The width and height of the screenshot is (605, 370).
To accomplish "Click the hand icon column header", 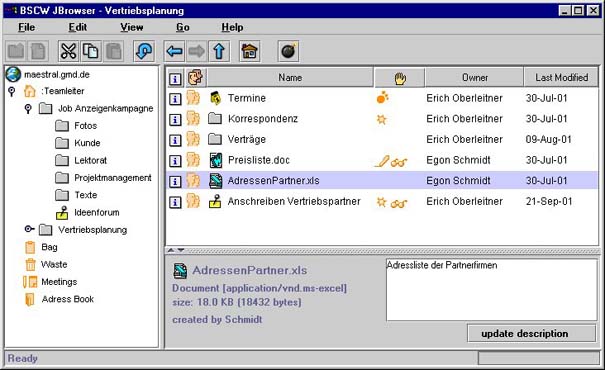I will pos(400,78).
